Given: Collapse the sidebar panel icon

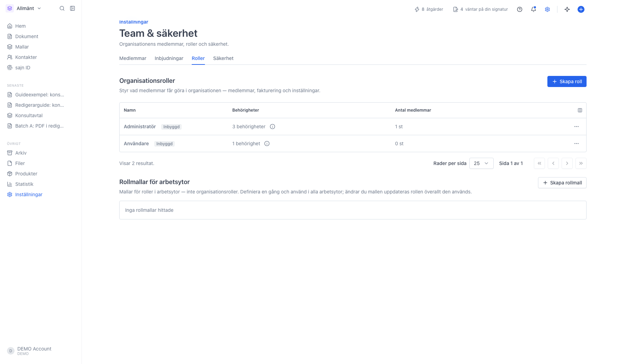Looking at the screenshot, I should 72,8.
